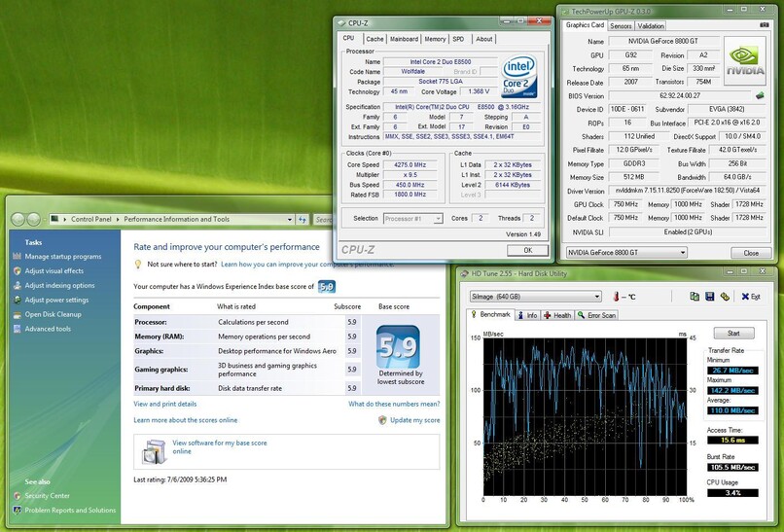Expand the arrow before Control Panel breadcrumb

65,219
